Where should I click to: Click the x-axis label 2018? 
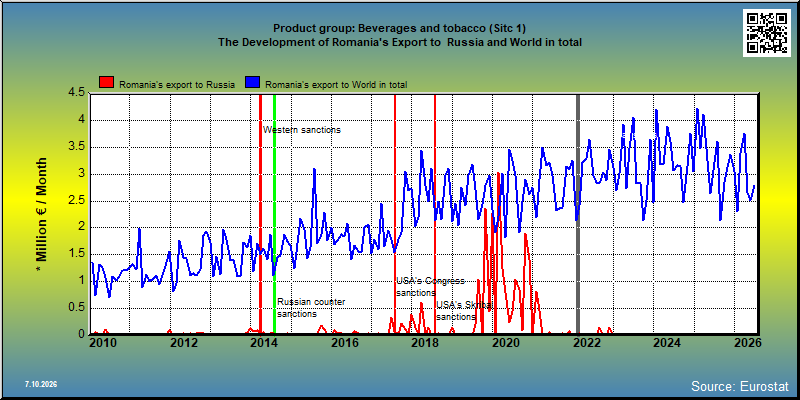coord(424,342)
